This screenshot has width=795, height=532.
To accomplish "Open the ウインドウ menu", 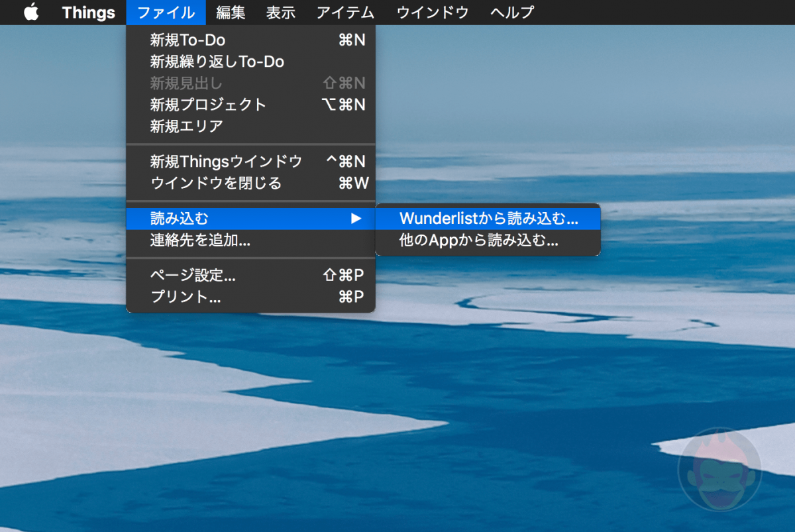I will pos(431,12).
